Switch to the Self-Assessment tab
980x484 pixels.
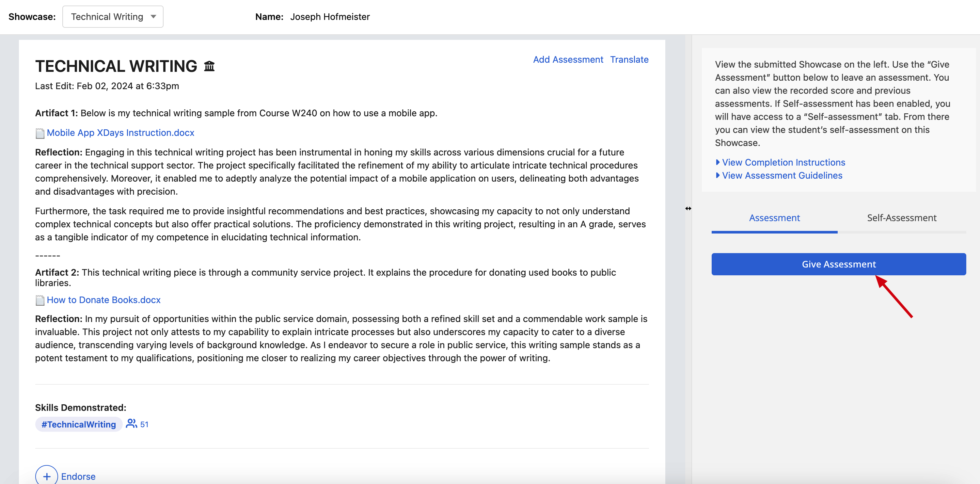(902, 218)
